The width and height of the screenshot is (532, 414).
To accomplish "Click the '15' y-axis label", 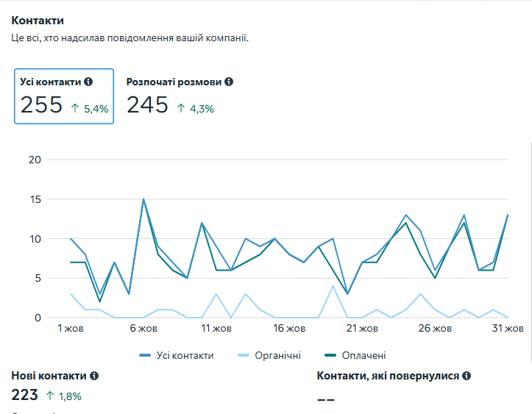I will (x=35, y=199).
